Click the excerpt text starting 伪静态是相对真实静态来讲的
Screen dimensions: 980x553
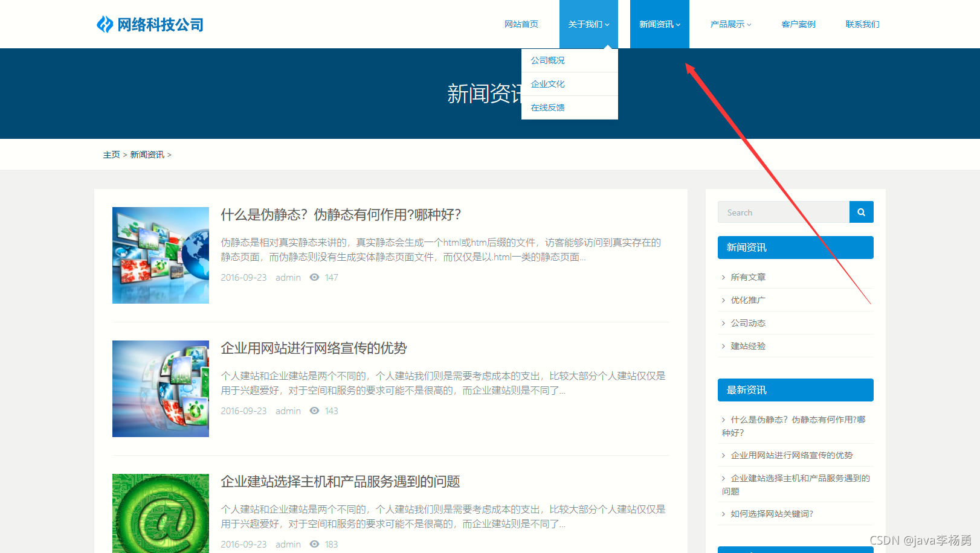pyautogui.click(x=440, y=250)
